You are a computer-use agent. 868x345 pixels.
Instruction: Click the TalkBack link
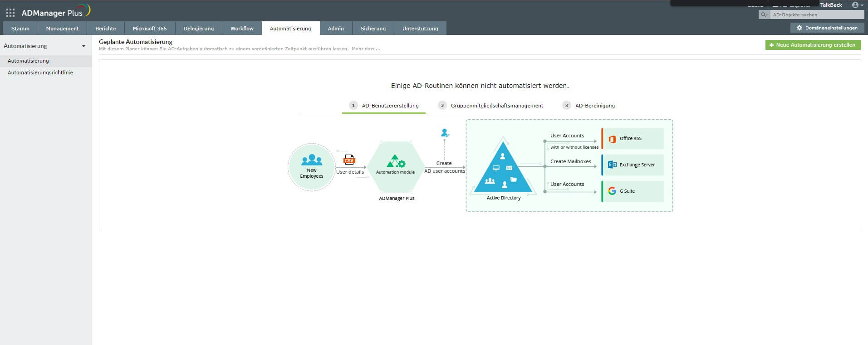(831, 5)
